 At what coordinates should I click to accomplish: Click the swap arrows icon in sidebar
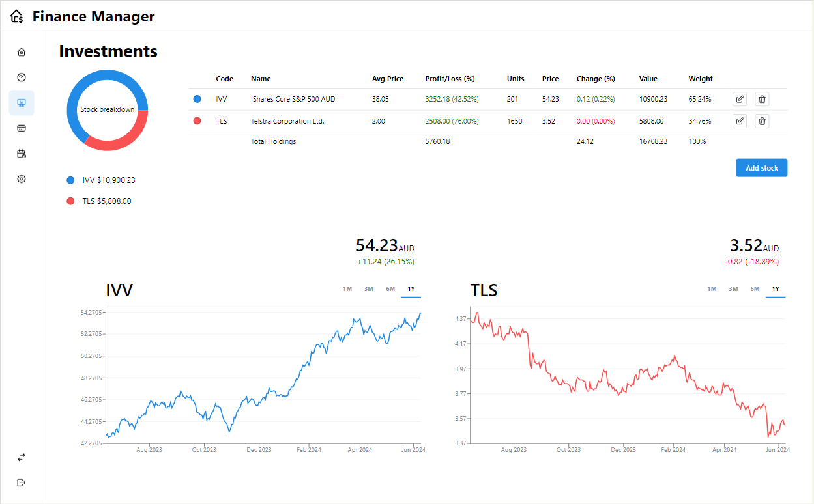22,458
